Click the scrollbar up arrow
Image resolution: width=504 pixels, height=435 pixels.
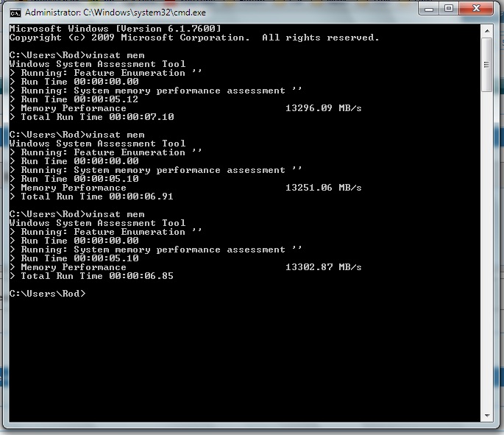487,31
